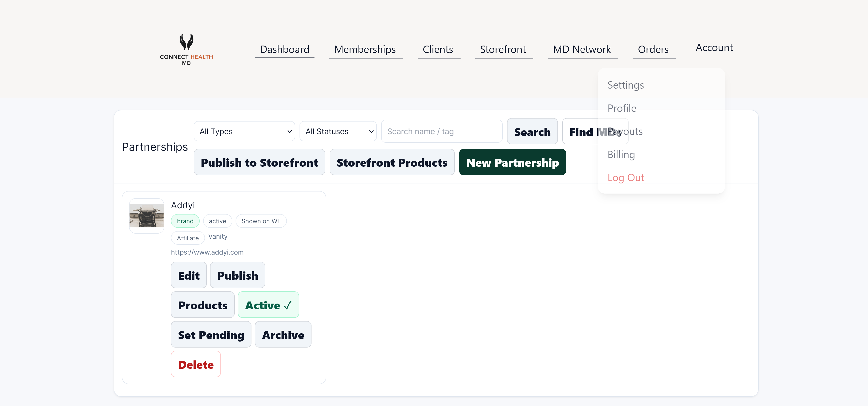
Task: Click the Search button
Action: [532, 131]
